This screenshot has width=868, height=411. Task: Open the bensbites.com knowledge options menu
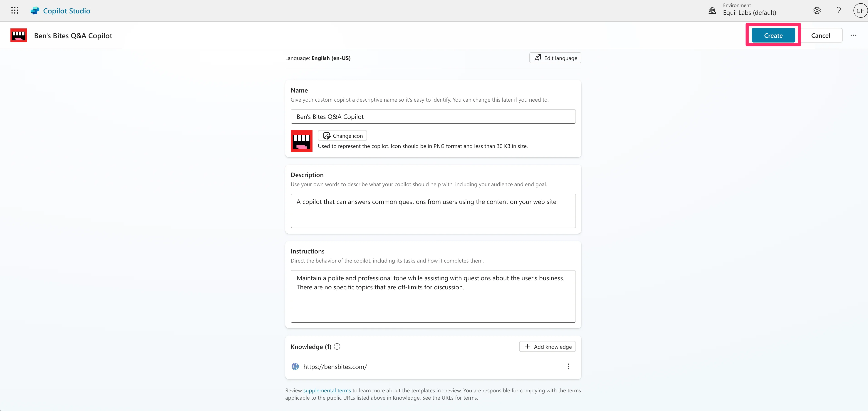tap(568, 366)
